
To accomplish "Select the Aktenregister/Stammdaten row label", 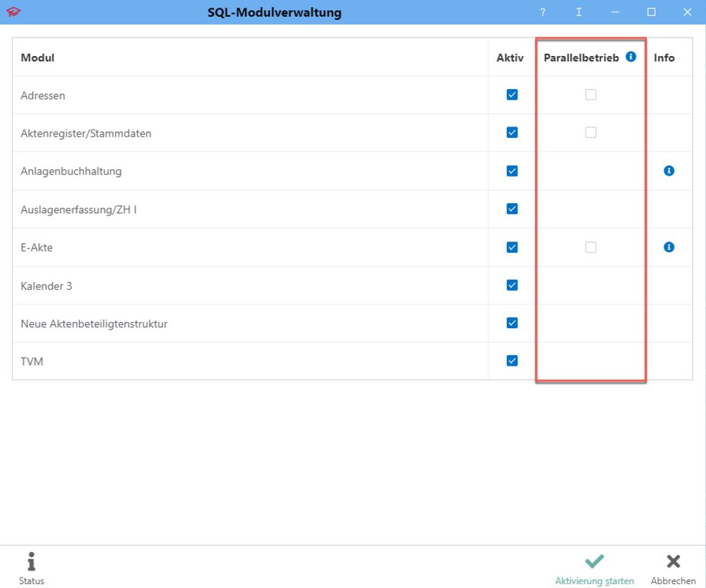I will click(86, 133).
